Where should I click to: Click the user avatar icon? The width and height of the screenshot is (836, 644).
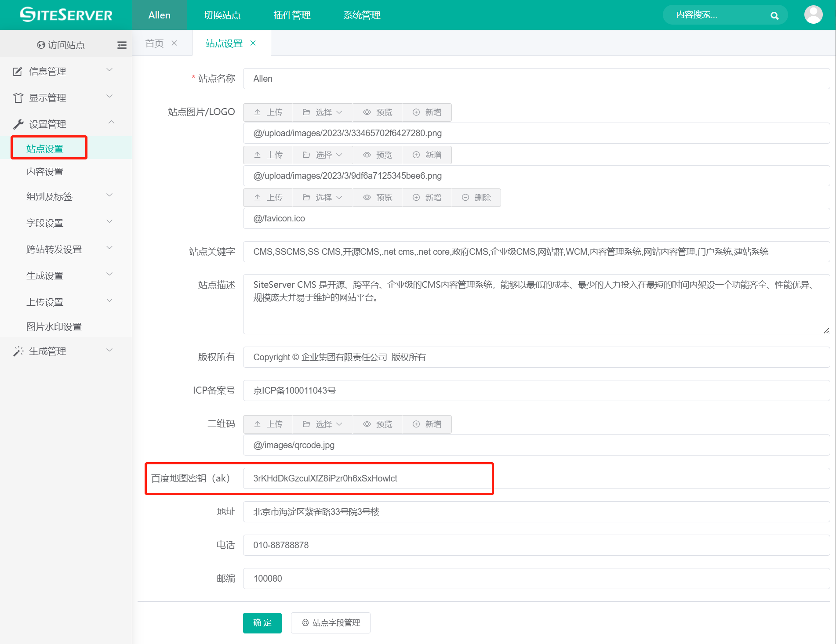click(x=814, y=14)
